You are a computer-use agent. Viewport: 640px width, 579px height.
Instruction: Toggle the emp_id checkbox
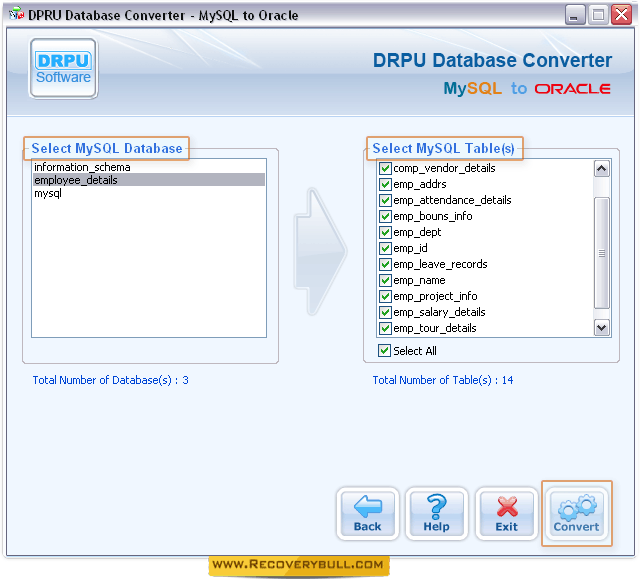(385, 248)
